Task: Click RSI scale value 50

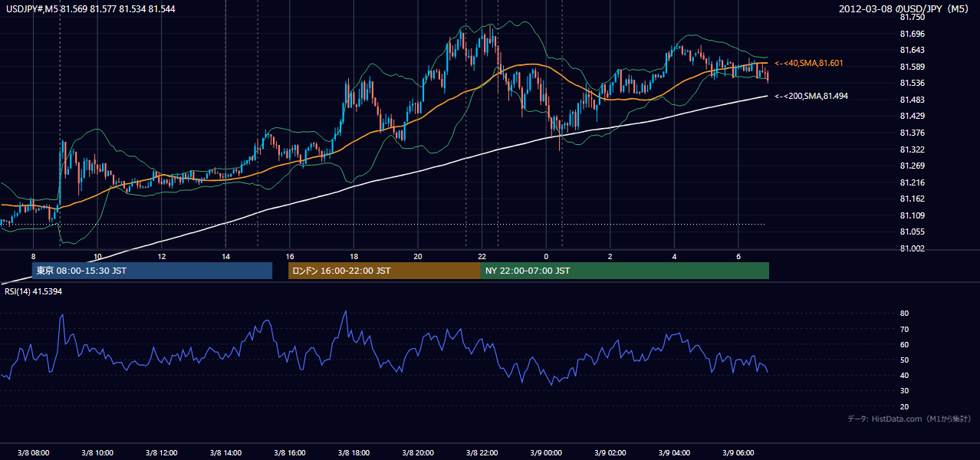Action: click(x=905, y=360)
